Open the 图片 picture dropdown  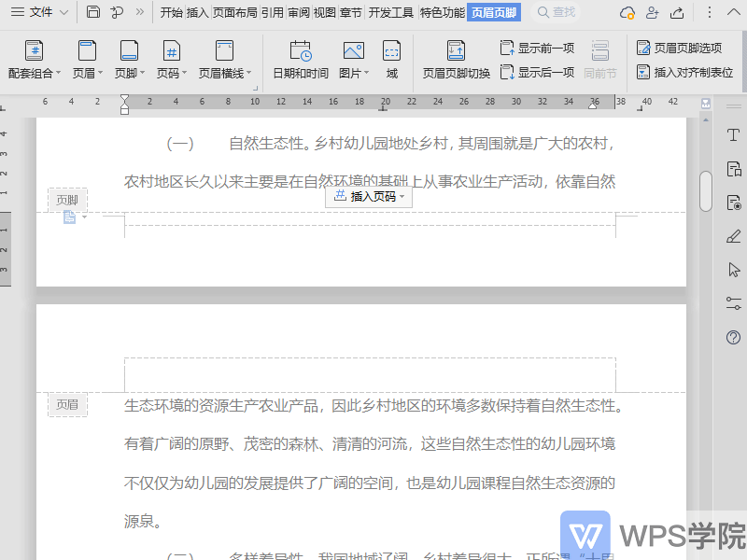pyautogui.click(x=354, y=59)
